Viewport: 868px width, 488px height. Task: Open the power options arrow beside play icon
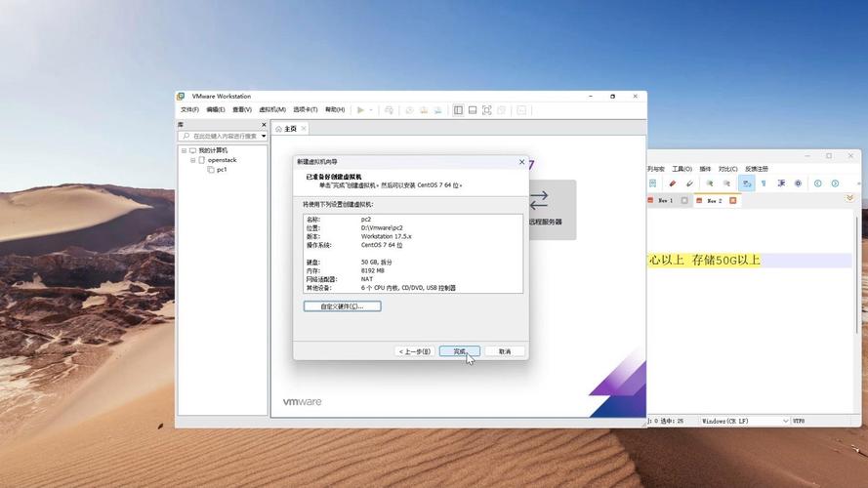tap(371, 110)
